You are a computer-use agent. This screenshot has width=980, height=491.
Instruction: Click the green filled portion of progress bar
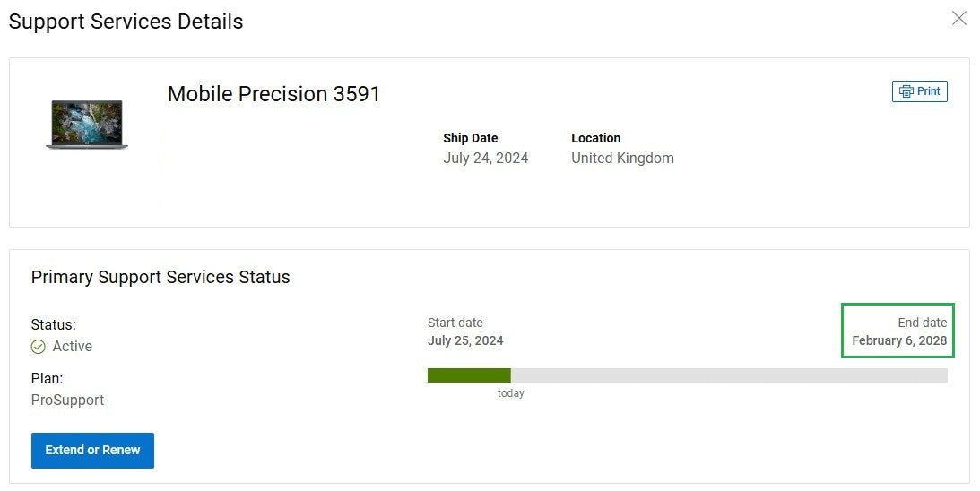pos(469,375)
